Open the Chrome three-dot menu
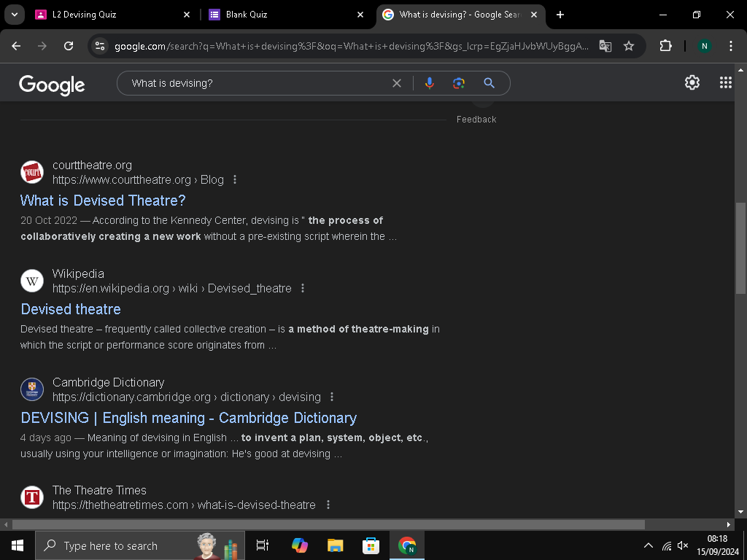 731,46
